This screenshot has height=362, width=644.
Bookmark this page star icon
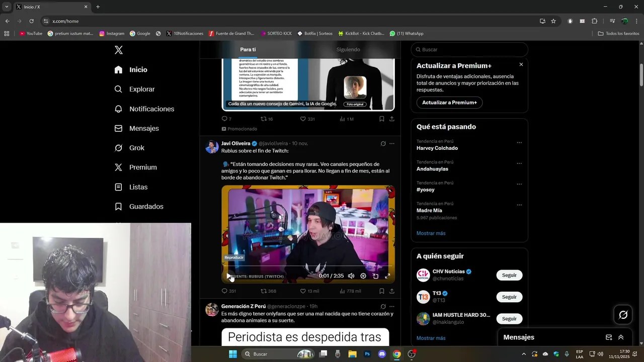click(x=553, y=21)
